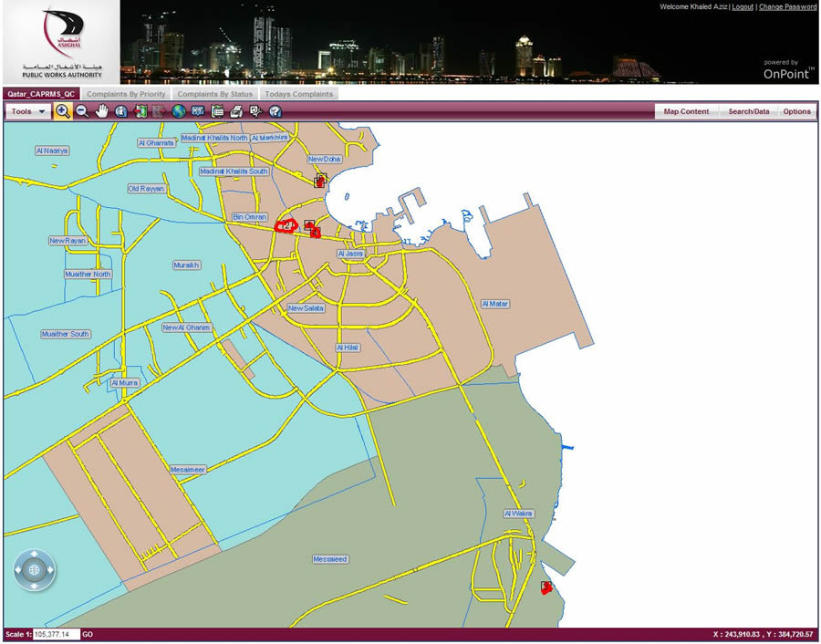Click the X Y coordinates readout

[x=764, y=634]
